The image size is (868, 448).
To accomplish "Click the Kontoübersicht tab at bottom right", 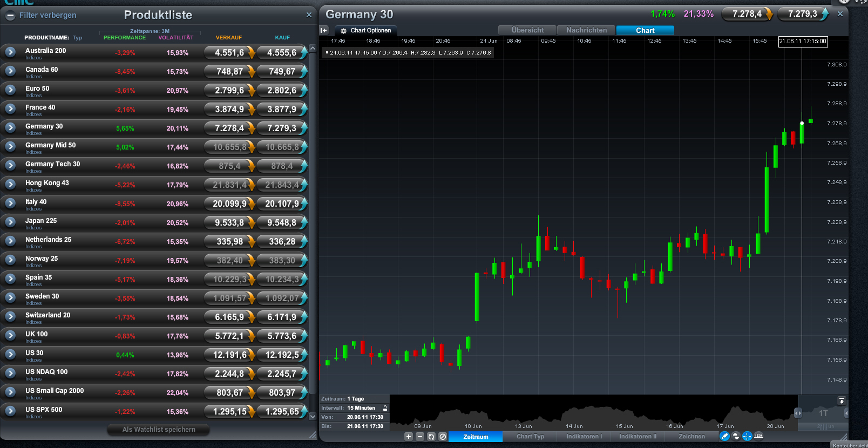I will point(850,445).
